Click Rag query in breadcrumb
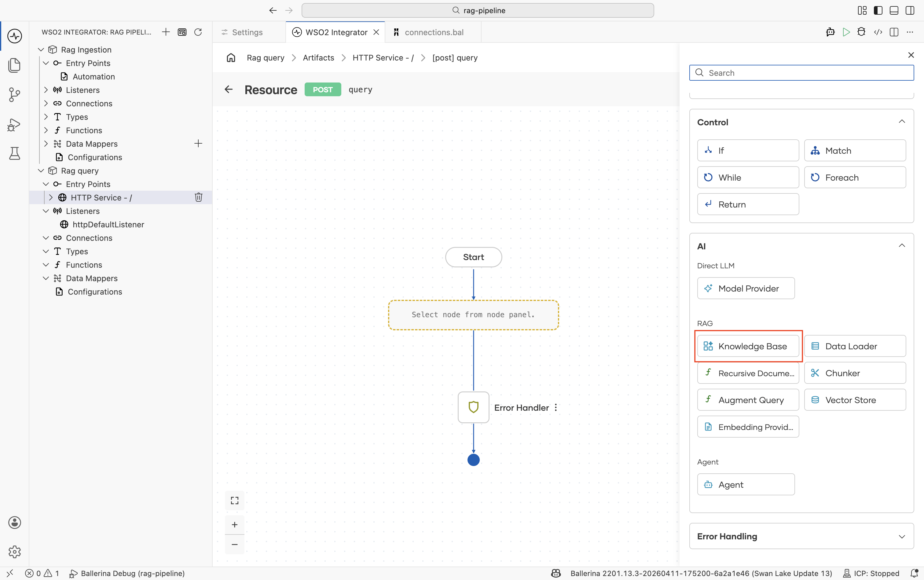This screenshot has width=924, height=580. pos(266,58)
